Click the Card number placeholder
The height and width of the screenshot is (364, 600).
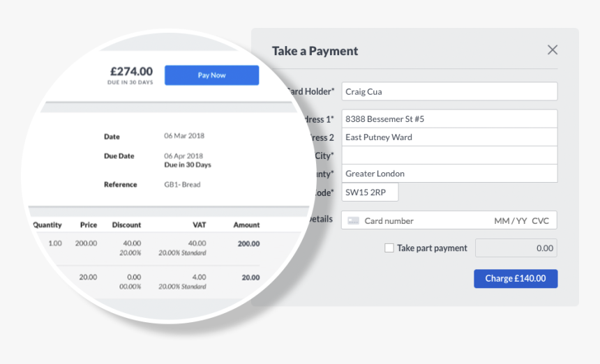(x=389, y=221)
